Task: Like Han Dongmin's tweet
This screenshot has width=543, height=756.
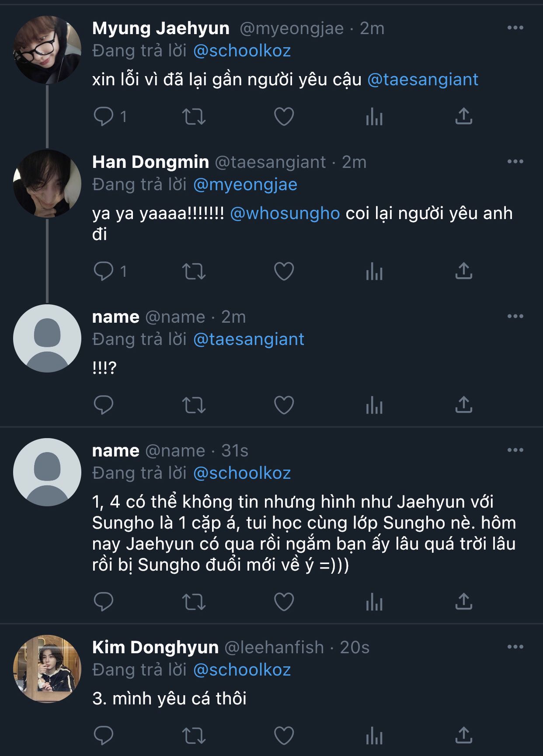Action: click(284, 271)
